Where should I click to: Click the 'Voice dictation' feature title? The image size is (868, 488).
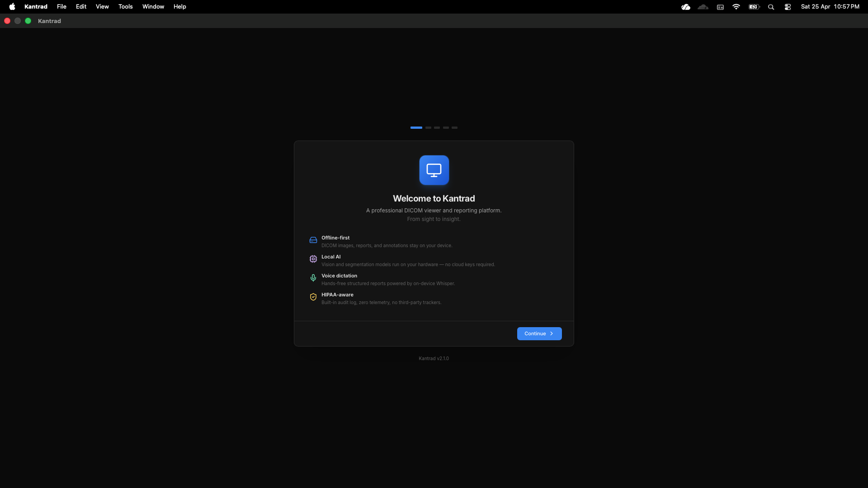pos(339,276)
